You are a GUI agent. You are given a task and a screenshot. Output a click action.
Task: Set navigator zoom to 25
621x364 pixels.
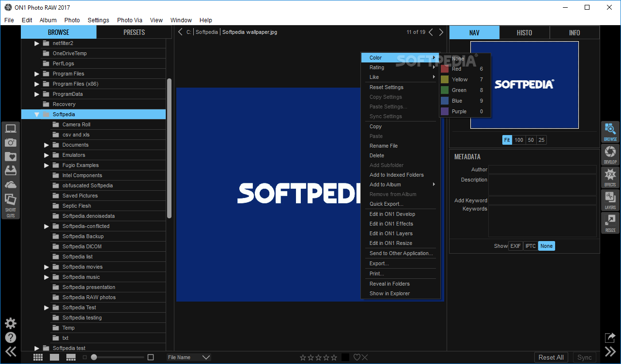point(542,140)
